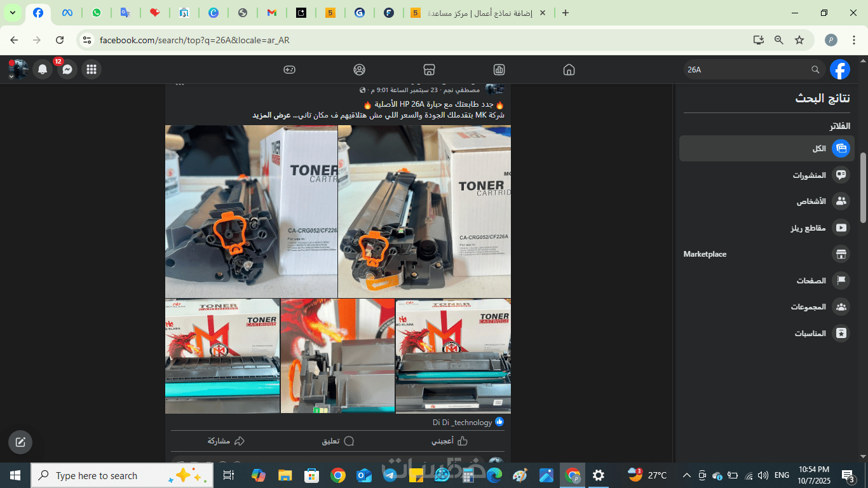Click the search magnifier in Facebook search box
The height and width of the screenshot is (488, 868).
[x=815, y=69]
